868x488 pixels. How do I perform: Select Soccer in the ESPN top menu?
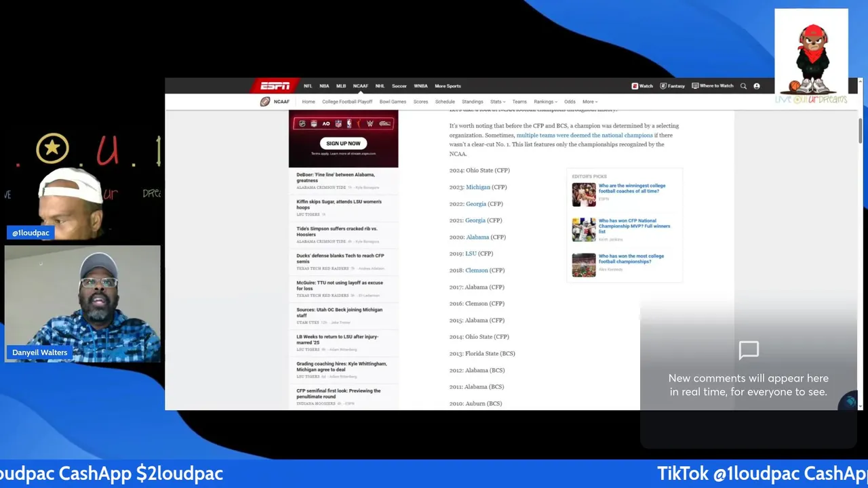(399, 86)
